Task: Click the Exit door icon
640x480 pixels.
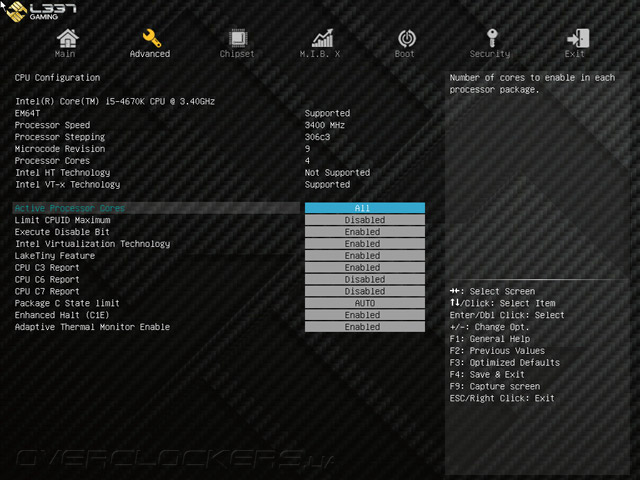Action: (x=578, y=38)
